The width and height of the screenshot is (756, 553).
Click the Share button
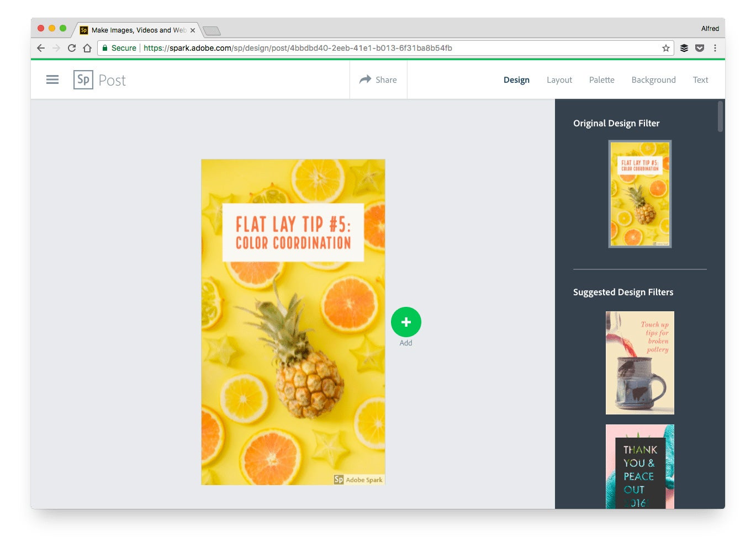tap(378, 80)
